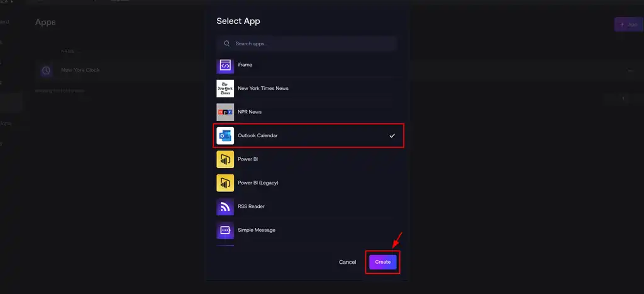Select the RSS Reader feed icon
Image resolution: width=644 pixels, height=294 pixels.
225,206
